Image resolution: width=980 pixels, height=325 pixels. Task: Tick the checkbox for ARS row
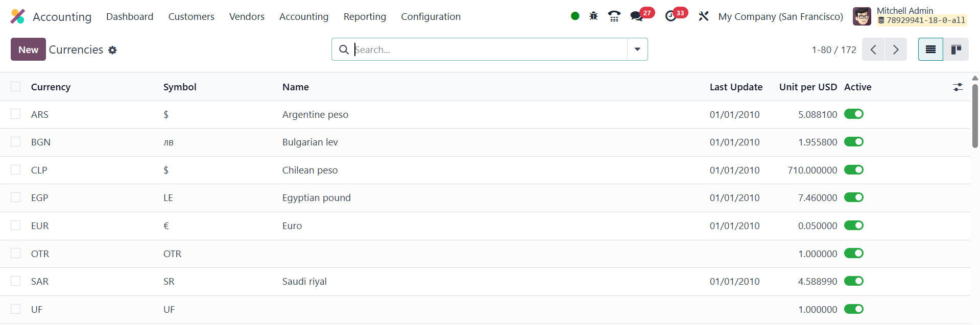(16, 114)
